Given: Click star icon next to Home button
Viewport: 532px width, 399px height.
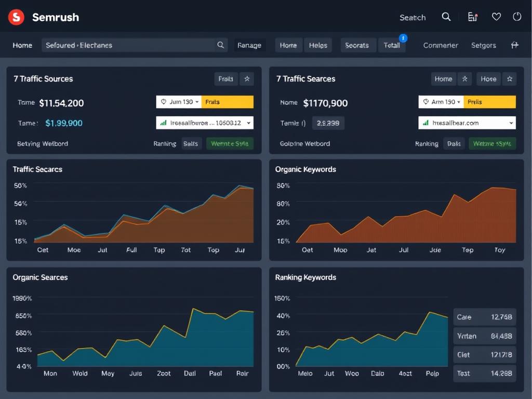Looking at the screenshot, I should click(x=465, y=79).
